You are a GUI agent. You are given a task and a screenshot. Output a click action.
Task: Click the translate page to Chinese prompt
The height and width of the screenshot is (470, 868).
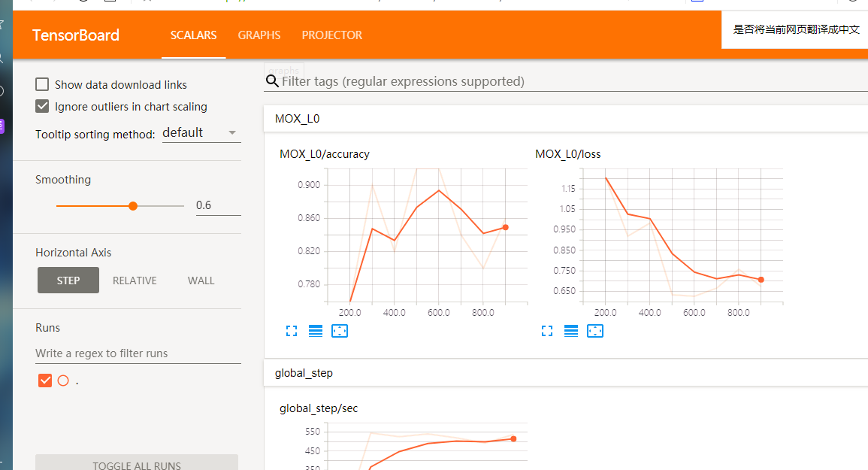pyautogui.click(x=796, y=29)
